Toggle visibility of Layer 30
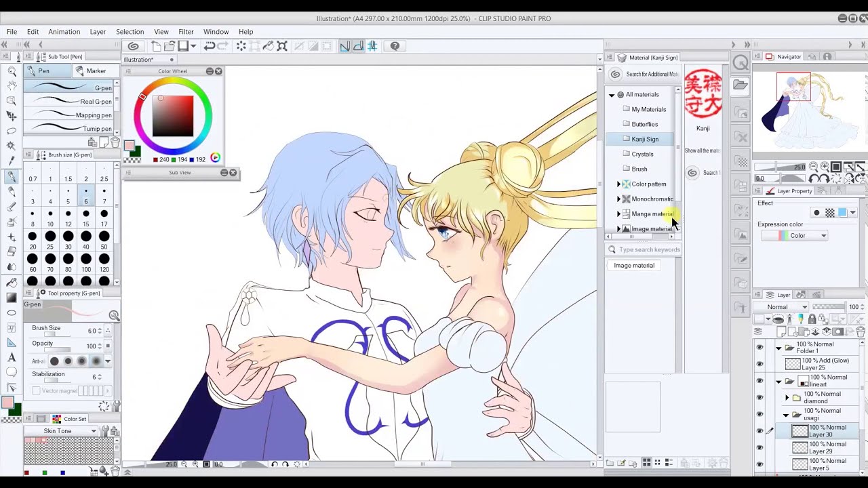The image size is (868, 488). click(759, 431)
